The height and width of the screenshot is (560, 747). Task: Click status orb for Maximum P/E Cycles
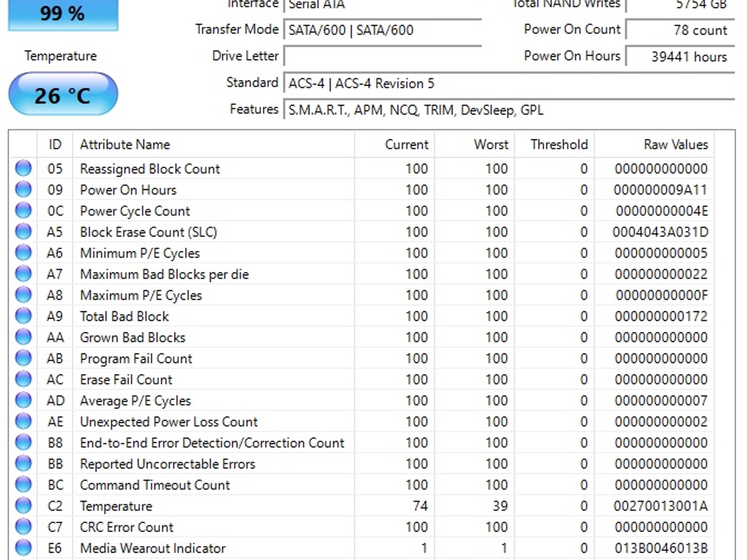[x=23, y=295]
